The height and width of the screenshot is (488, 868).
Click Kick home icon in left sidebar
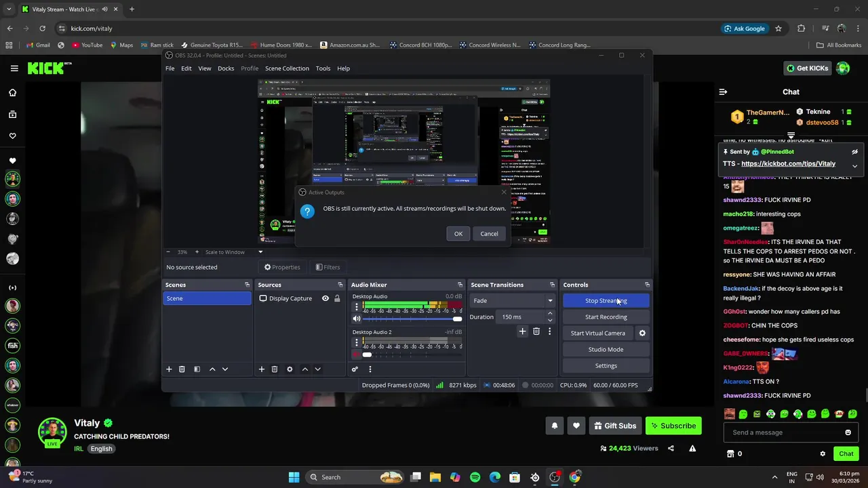(x=12, y=93)
